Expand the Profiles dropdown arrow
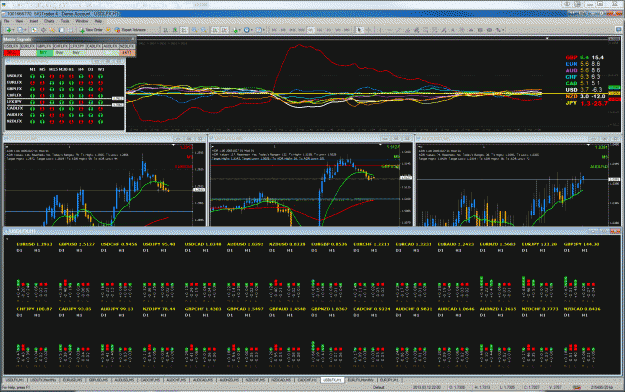Image resolution: width=625 pixels, height=392 pixels. pyautogui.click(x=25, y=30)
